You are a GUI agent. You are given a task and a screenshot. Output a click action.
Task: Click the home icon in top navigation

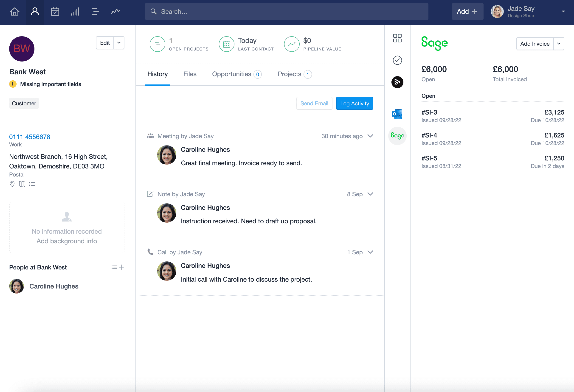pyautogui.click(x=15, y=12)
